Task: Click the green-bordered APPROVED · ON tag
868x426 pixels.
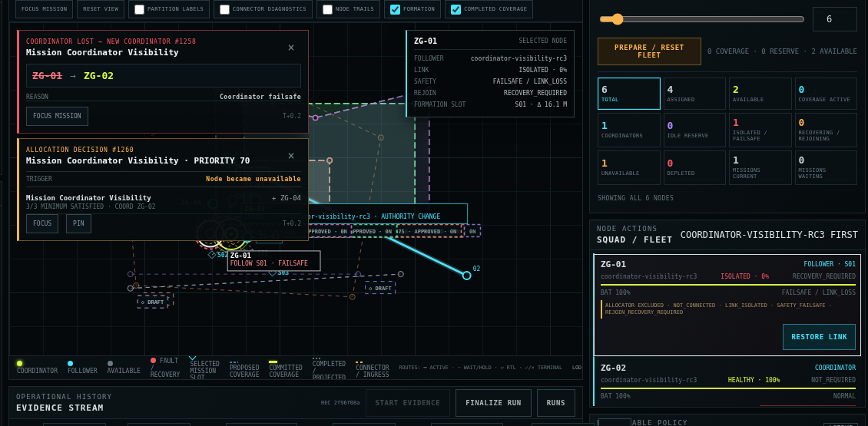Action: [373, 231]
